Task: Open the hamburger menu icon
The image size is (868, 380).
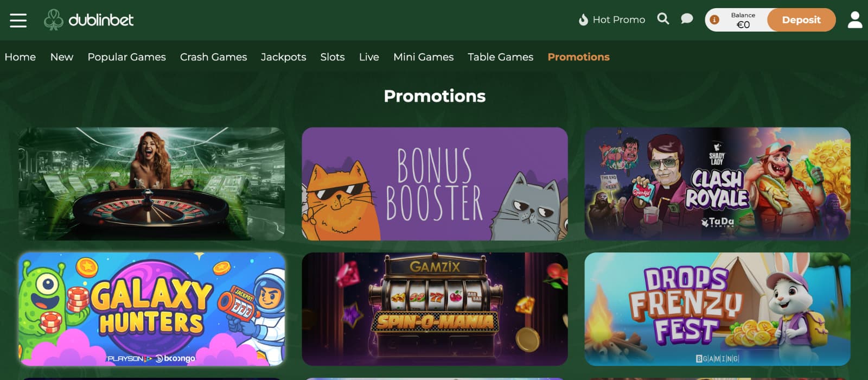Action: (18, 20)
